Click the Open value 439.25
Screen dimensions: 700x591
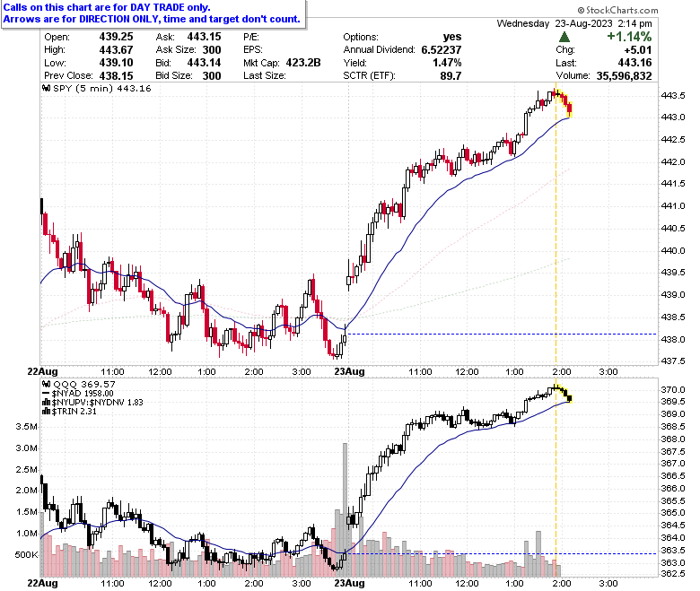pyautogui.click(x=116, y=37)
